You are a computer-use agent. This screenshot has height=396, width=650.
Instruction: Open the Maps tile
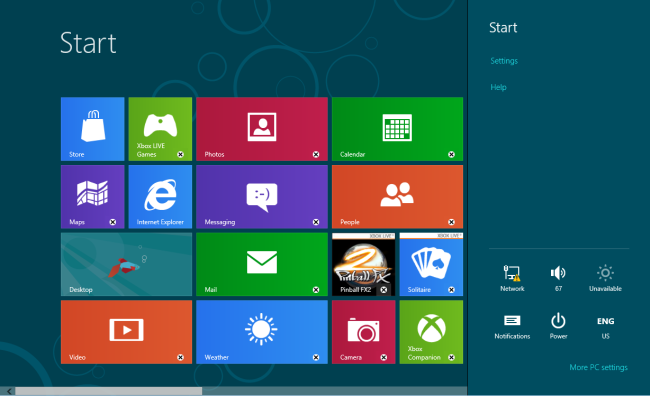click(x=92, y=197)
